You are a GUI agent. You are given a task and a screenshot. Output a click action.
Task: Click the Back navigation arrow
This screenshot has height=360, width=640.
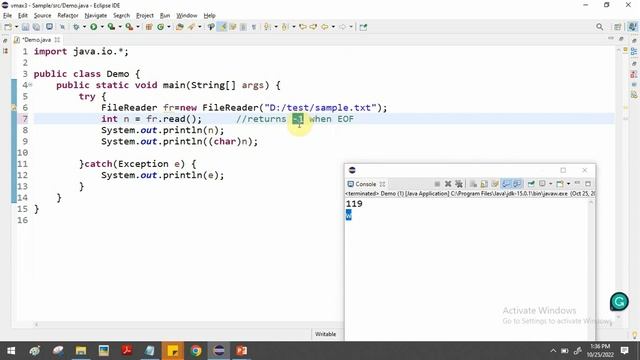[324, 27]
